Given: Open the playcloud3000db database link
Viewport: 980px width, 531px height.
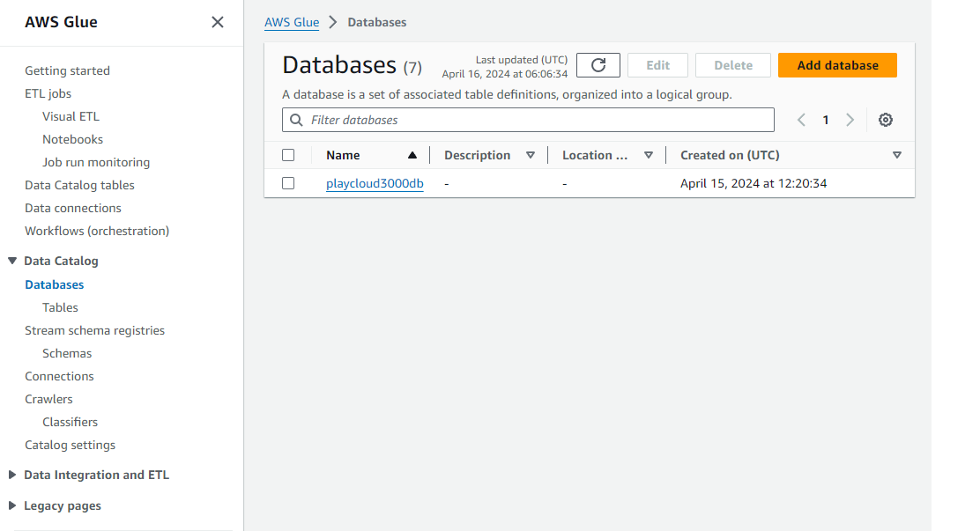Looking at the screenshot, I should pyautogui.click(x=375, y=184).
